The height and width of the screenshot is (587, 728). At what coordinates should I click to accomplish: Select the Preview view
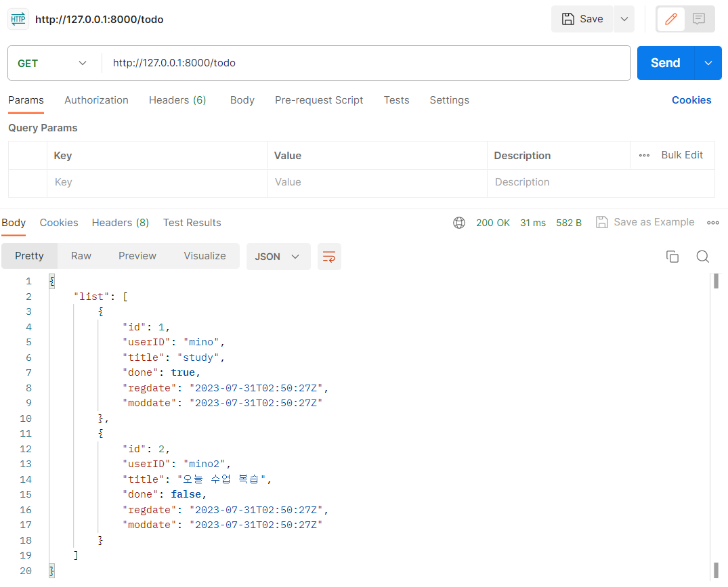click(x=137, y=256)
